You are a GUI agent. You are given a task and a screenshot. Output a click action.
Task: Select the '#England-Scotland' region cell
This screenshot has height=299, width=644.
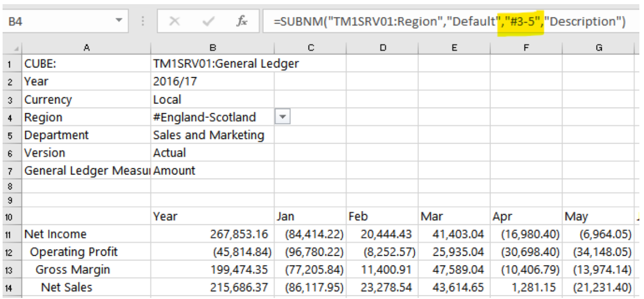pyautogui.click(x=212, y=117)
